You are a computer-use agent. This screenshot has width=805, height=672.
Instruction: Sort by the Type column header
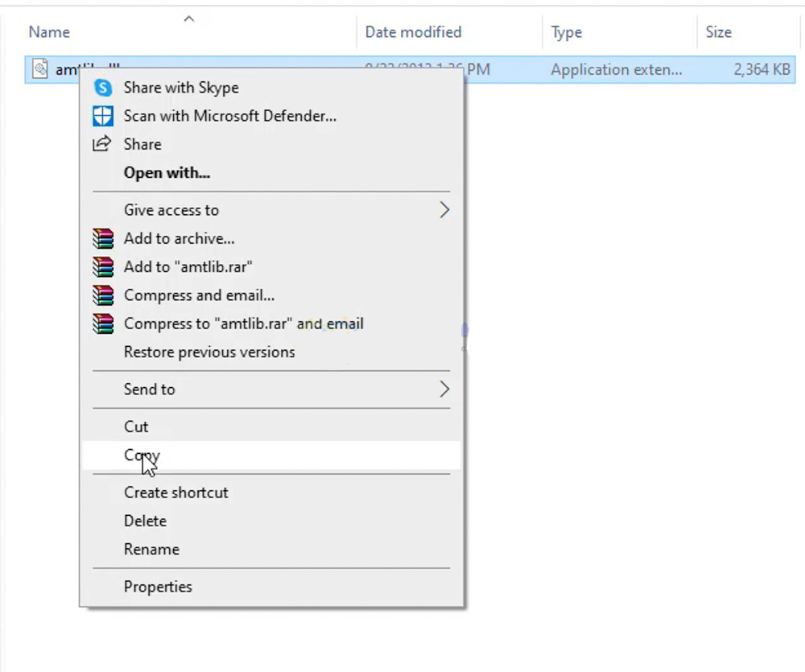click(620, 32)
